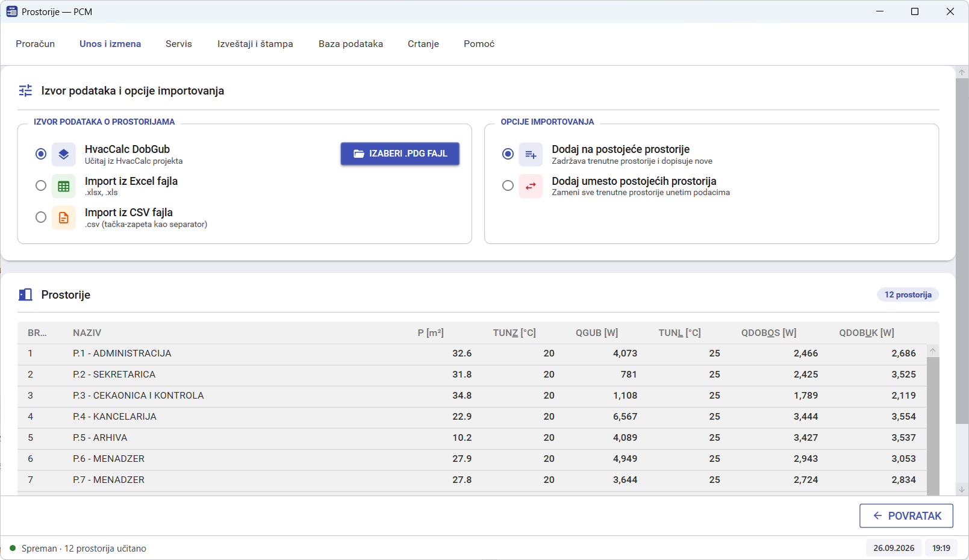Sort table by NAZIV column header
The image size is (969, 560).
coord(87,333)
